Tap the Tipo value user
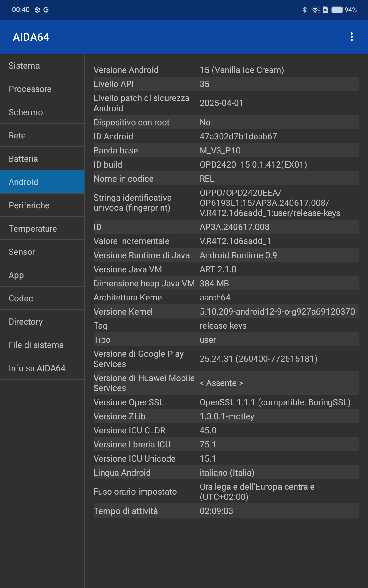 [208, 340]
